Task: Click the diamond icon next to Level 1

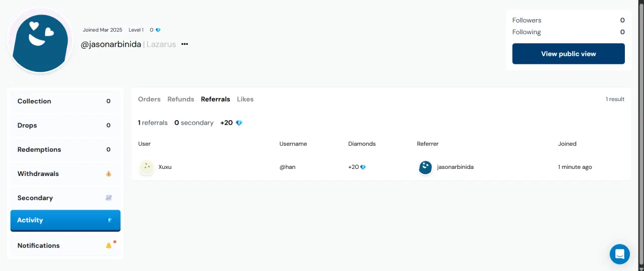Action: pyautogui.click(x=158, y=30)
